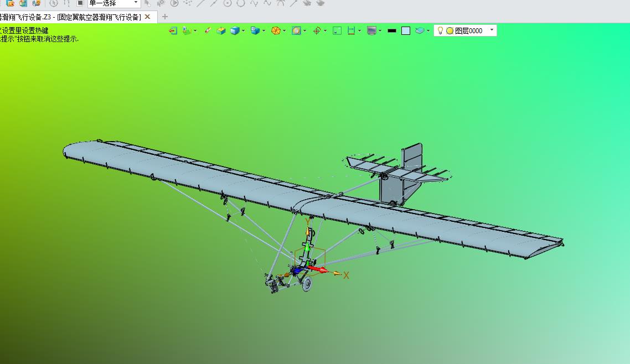The width and height of the screenshot is (630, 364).
Task: Click the red crosshair target icon
Action: point(317,31)
